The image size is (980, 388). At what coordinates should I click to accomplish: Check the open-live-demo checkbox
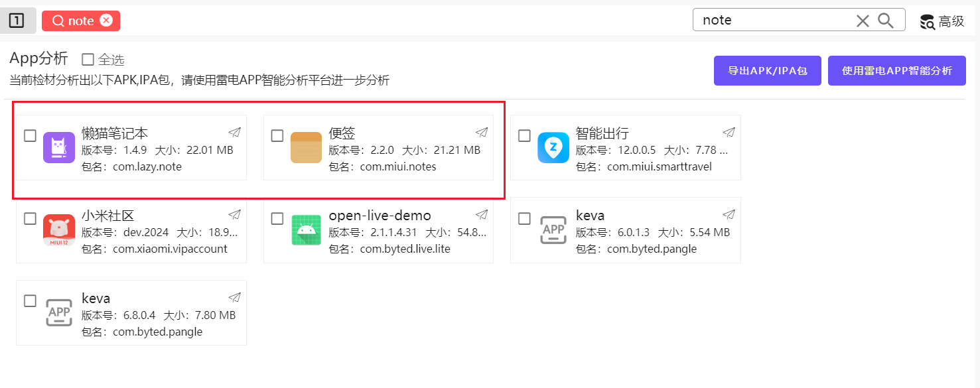277,219
